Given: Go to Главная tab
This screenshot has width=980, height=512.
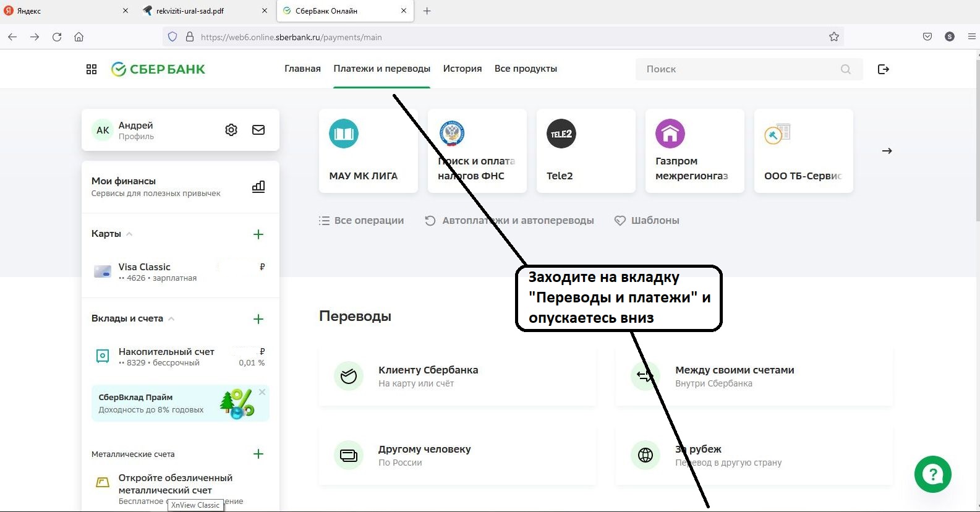Looking at the screenshot, I should pos(302,69).
